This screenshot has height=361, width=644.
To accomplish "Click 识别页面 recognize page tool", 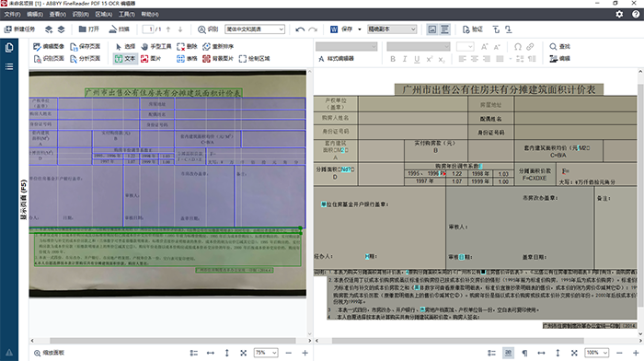I will click(x=49, y=58).
